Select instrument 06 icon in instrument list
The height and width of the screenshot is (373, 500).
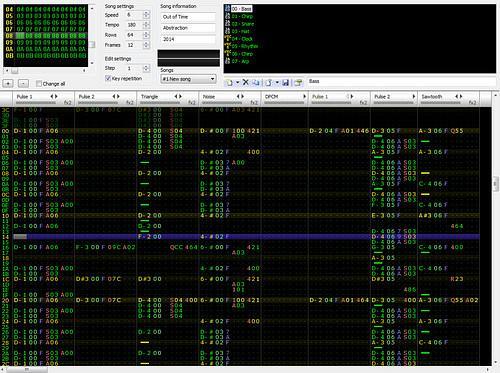(227, 53)
